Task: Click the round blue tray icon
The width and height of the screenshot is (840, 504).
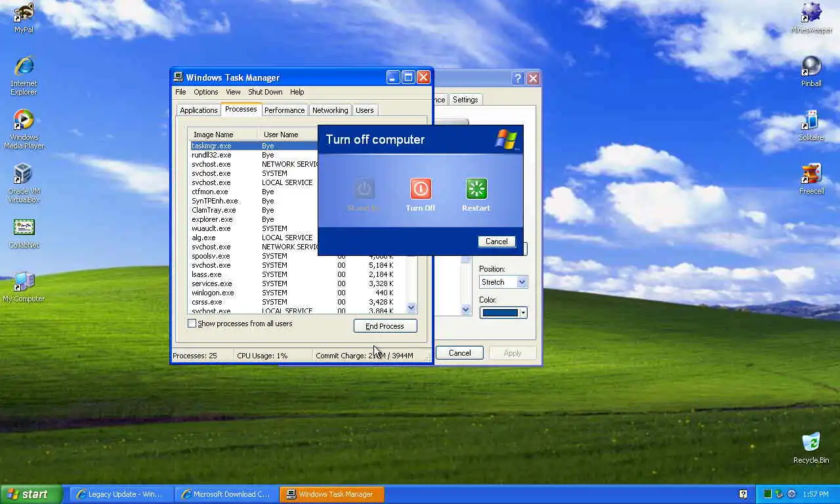Action: point(791,494)
